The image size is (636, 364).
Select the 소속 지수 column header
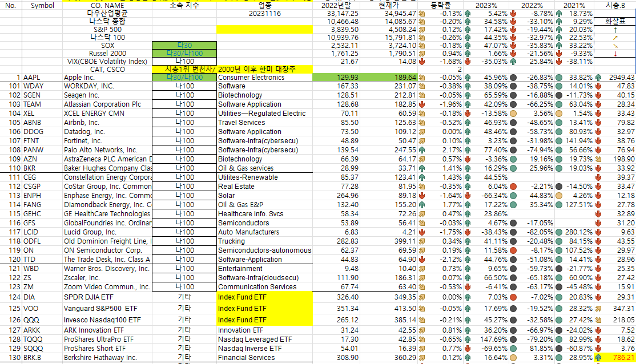pos(184,6)
